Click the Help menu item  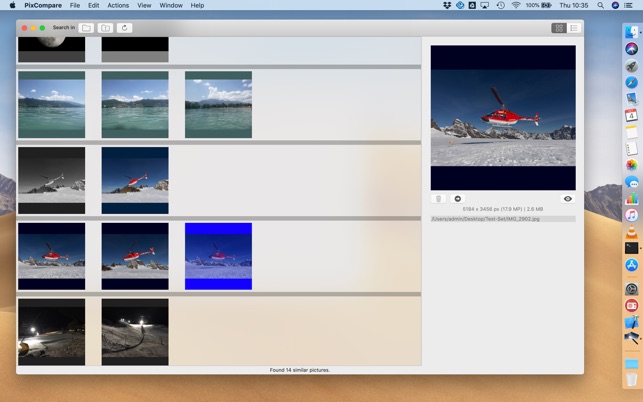197,5
